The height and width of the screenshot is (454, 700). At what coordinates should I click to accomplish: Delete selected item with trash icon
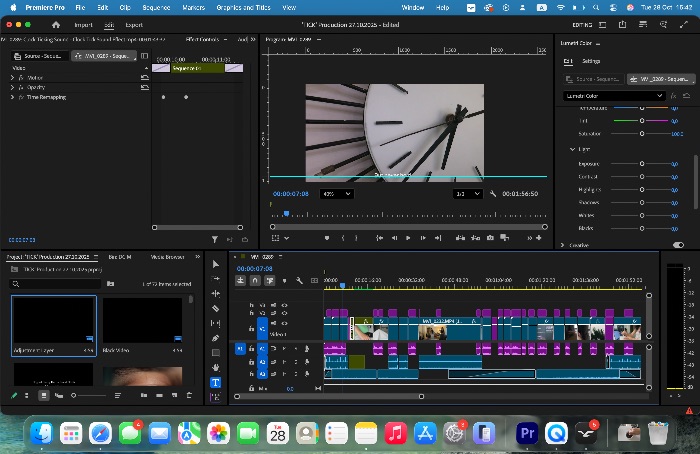click(189, 395)
